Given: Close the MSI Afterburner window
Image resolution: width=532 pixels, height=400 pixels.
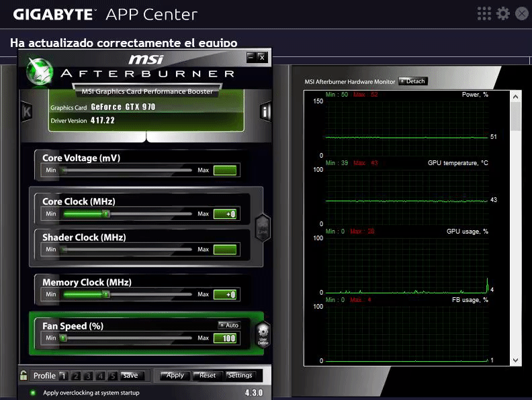Looking at the screenshot, I should point(262,57).
